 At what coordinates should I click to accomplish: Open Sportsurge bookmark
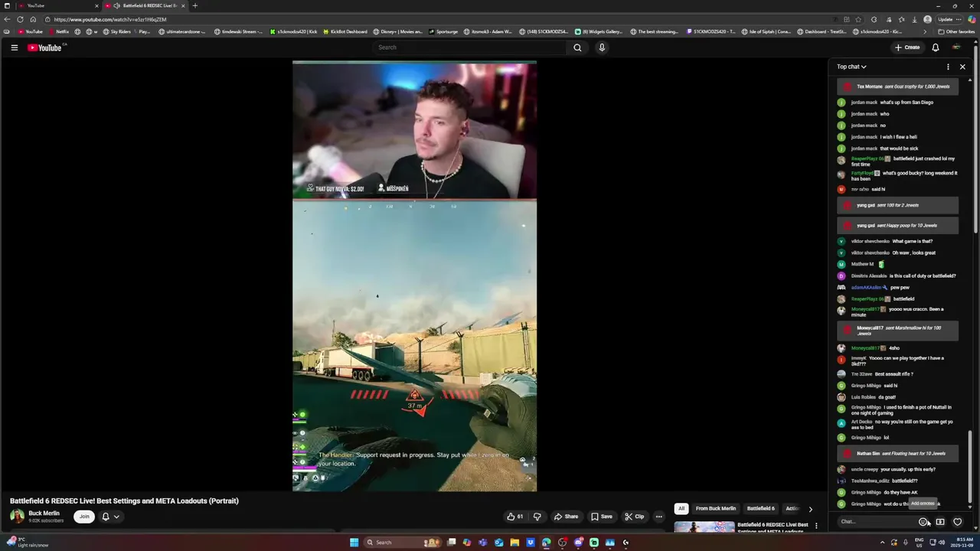pos(443,31)
